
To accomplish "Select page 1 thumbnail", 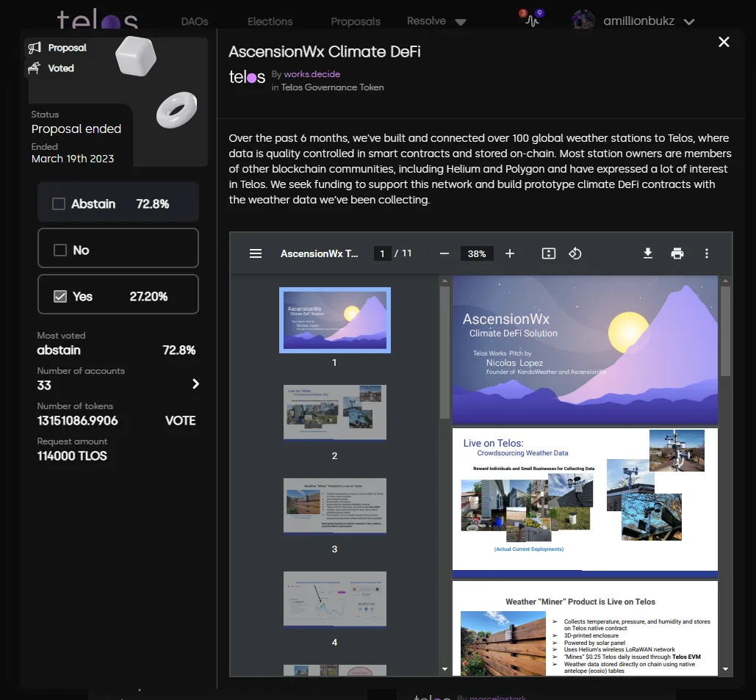I will 334,320.
